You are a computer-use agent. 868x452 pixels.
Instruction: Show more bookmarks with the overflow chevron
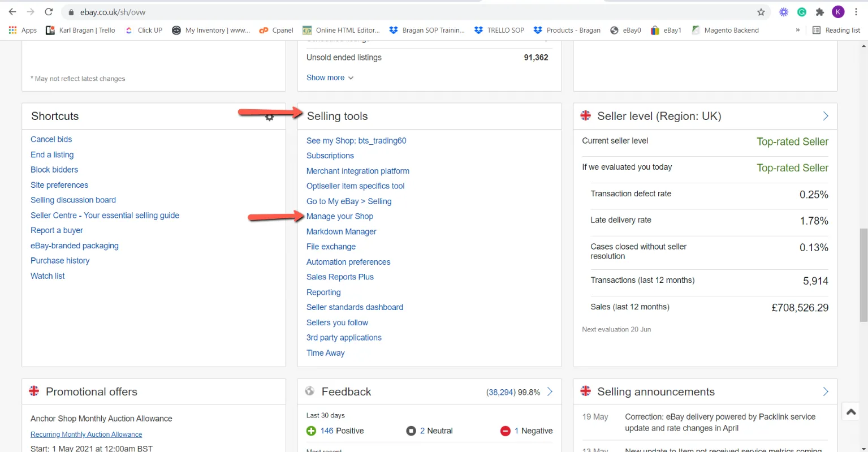798,30
